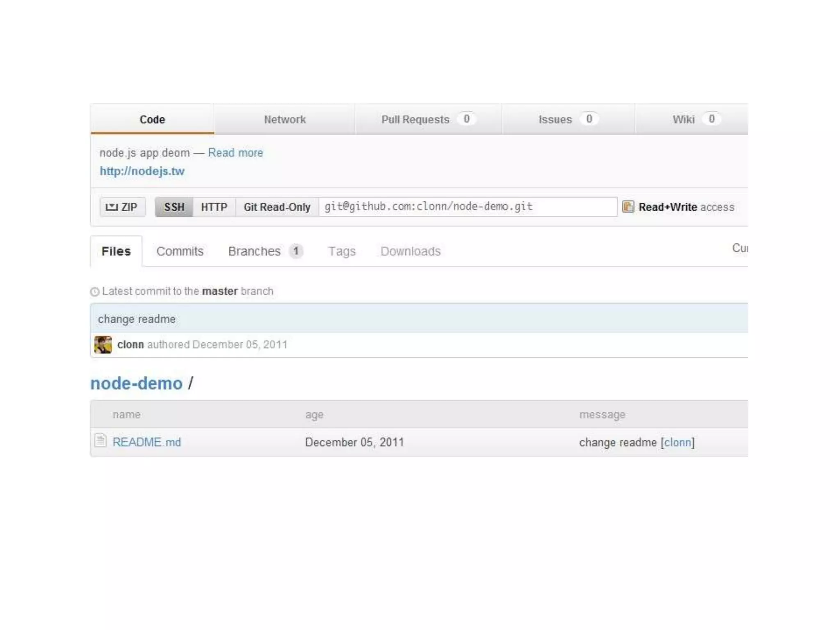Download the repository as ZIP
840x630 pixels.
point(122,207)
